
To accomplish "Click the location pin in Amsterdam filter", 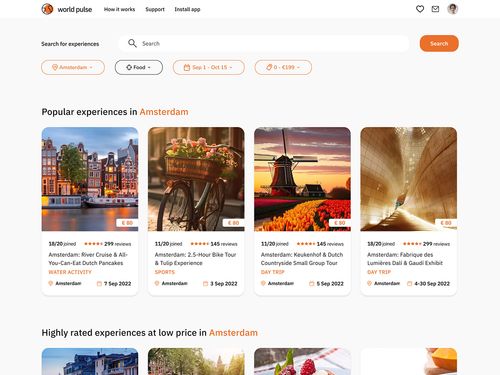I will (x=55, y=67).
